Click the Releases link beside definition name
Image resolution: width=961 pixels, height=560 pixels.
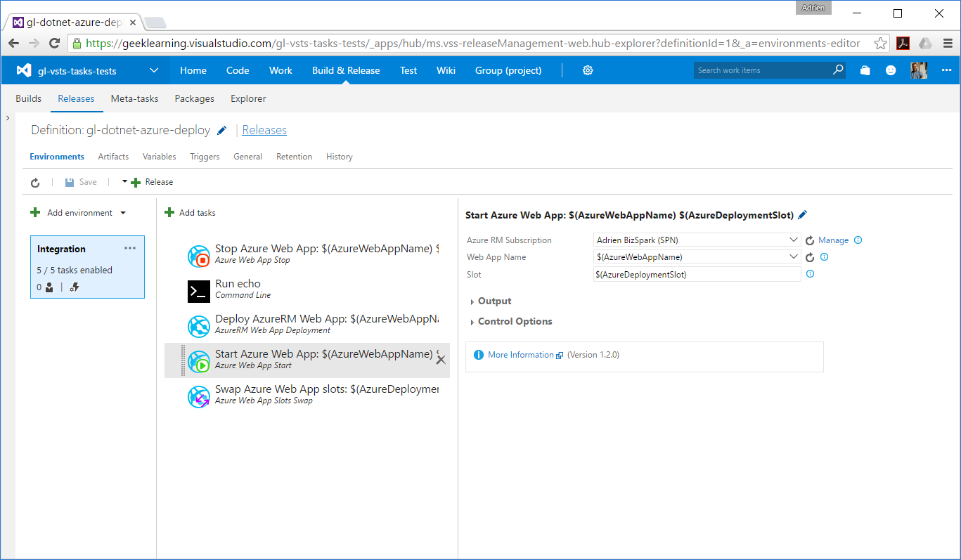coord(264,130)
